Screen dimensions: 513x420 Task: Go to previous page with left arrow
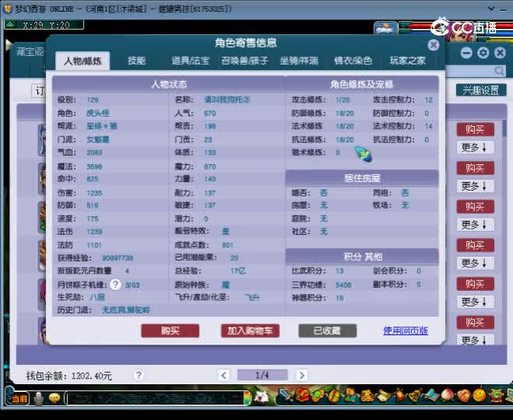223,375
